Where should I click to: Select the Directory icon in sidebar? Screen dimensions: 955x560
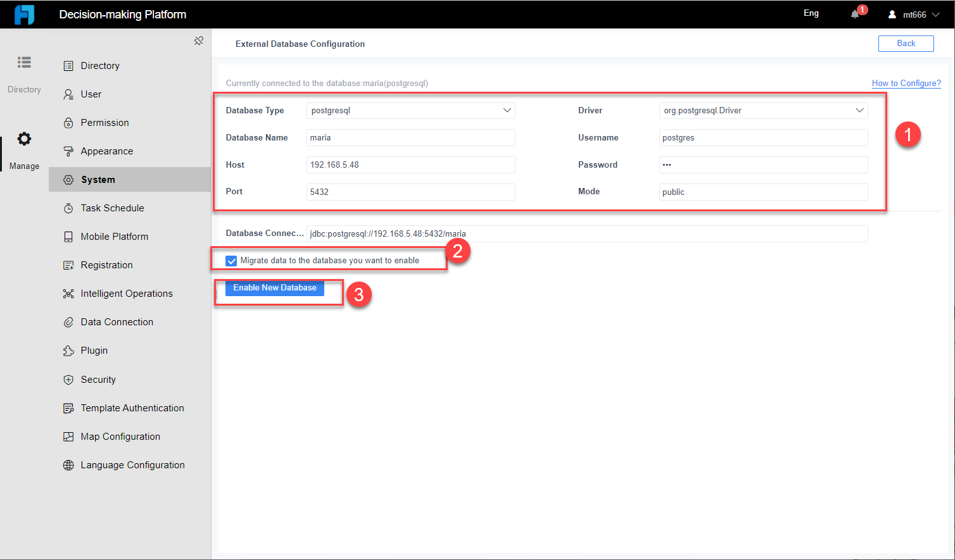click(x=24, y=62)
